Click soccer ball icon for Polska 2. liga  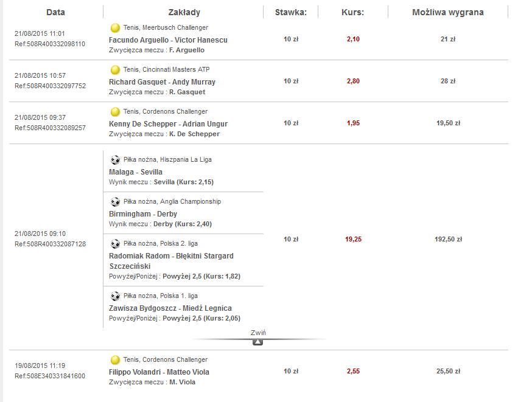point(115,244)
